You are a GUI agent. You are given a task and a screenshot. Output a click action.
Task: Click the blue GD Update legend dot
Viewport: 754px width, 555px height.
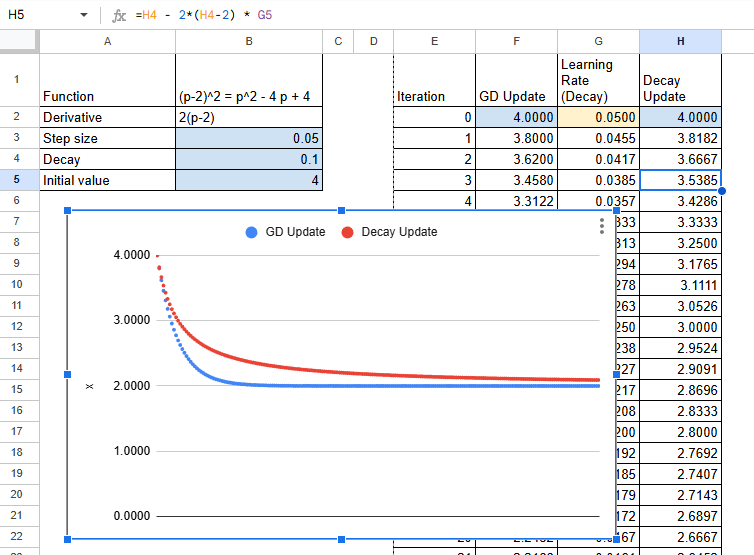click(x=251, y=232)
